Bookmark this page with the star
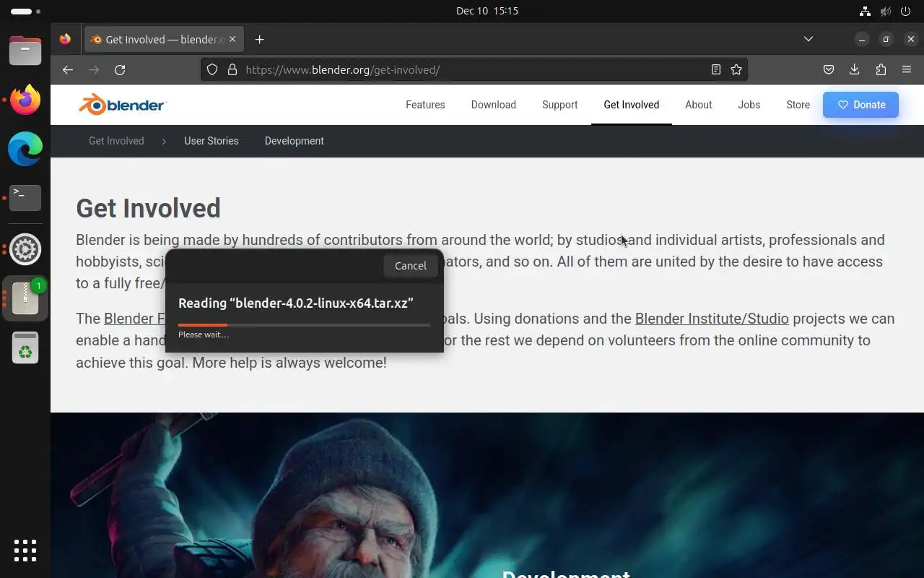The width and height of the screenshot is (924, 578). (736, 69)
